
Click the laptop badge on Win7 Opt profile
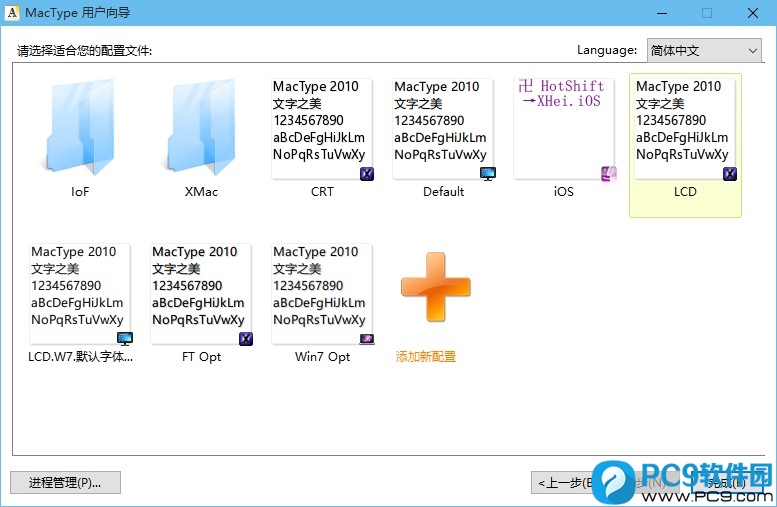coord(367,339)
